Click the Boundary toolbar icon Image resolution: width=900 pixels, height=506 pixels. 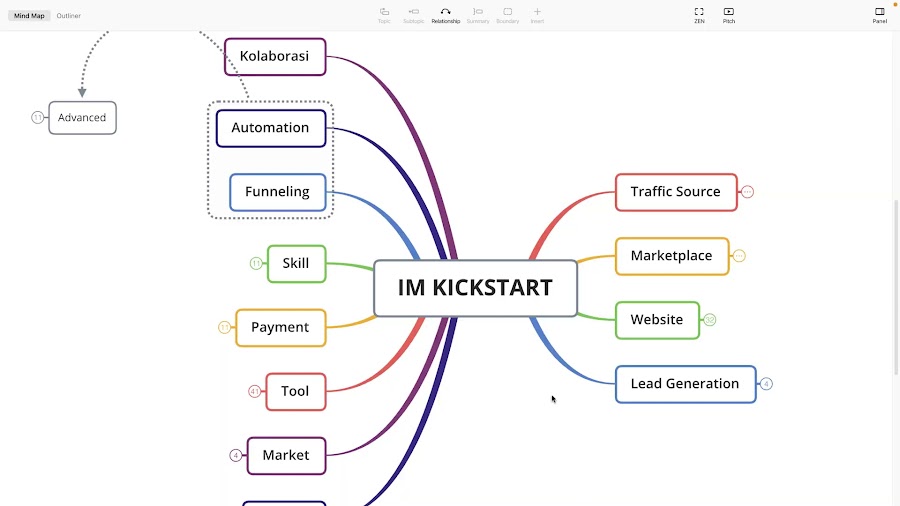507,15
